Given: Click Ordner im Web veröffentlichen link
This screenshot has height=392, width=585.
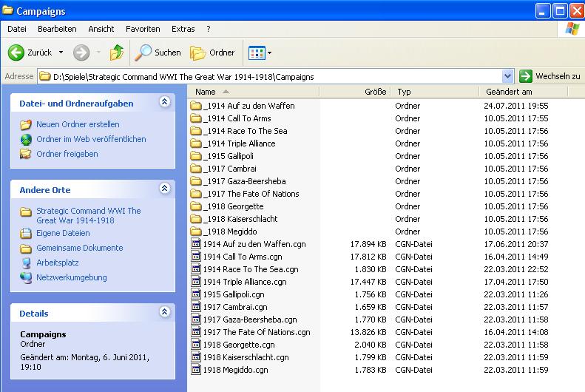Looking at the screenshot, I should click(91, 140).
